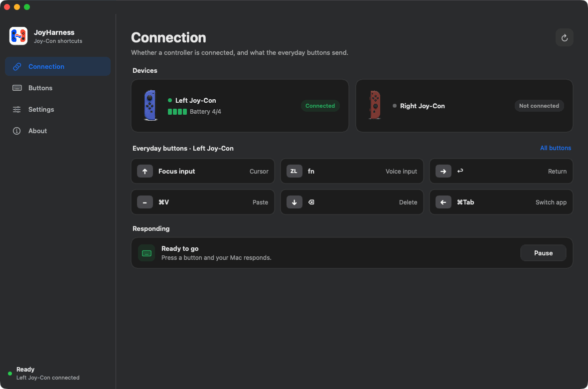This screenshot has height=389, width=588.
Task: Pause responding to button presses
Action: (x=543, y=253)
